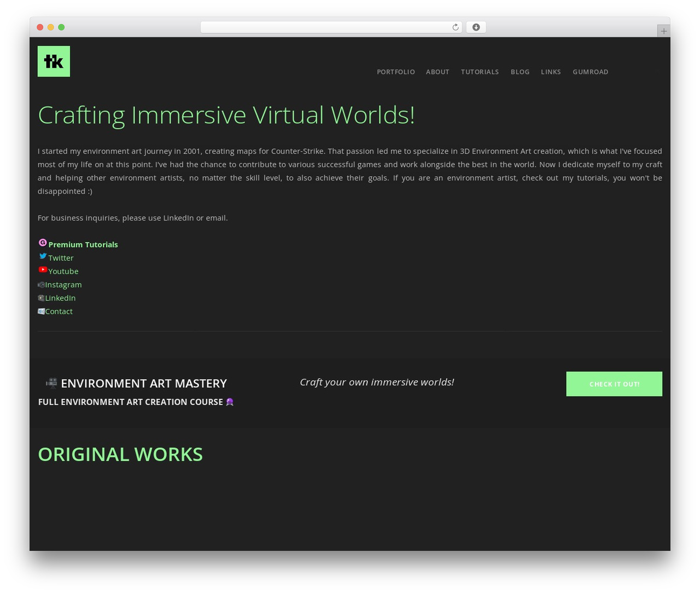This screenshot has height=593, width=700.
Task: Open the browser downloads button
Action: click(x=476, y=27)
